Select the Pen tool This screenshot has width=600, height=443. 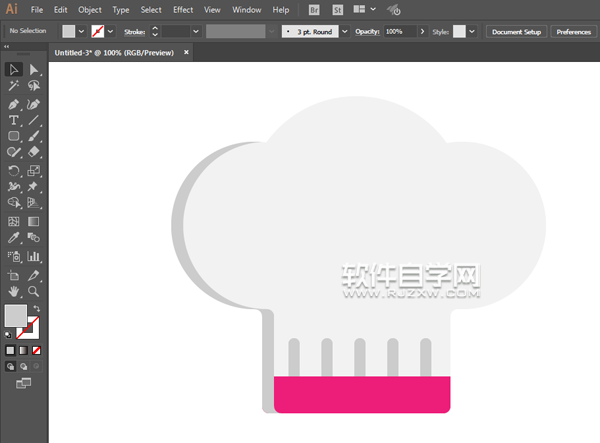(x=14, y=103)
